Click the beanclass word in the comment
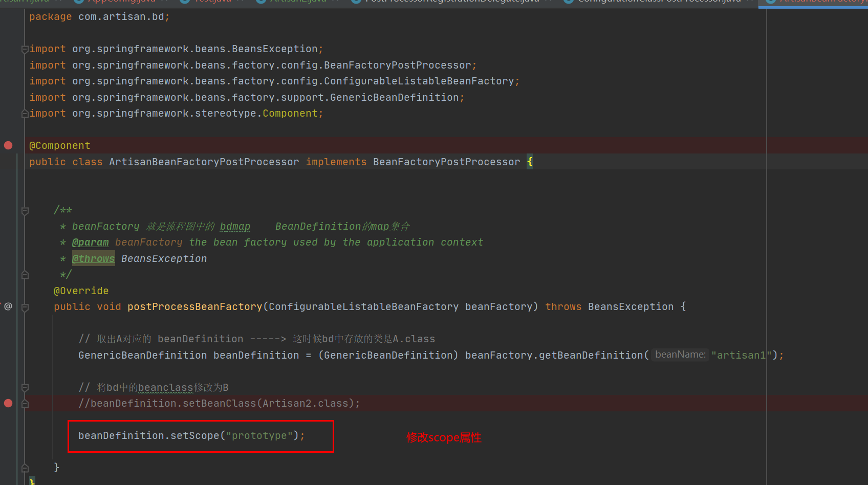 point(166,388)
